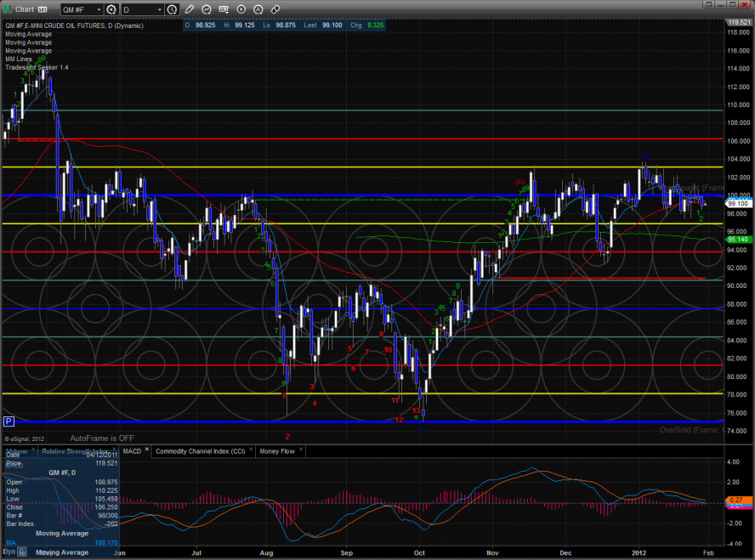Click the Hi value 99.125 in header

click(x=245, y=25)
